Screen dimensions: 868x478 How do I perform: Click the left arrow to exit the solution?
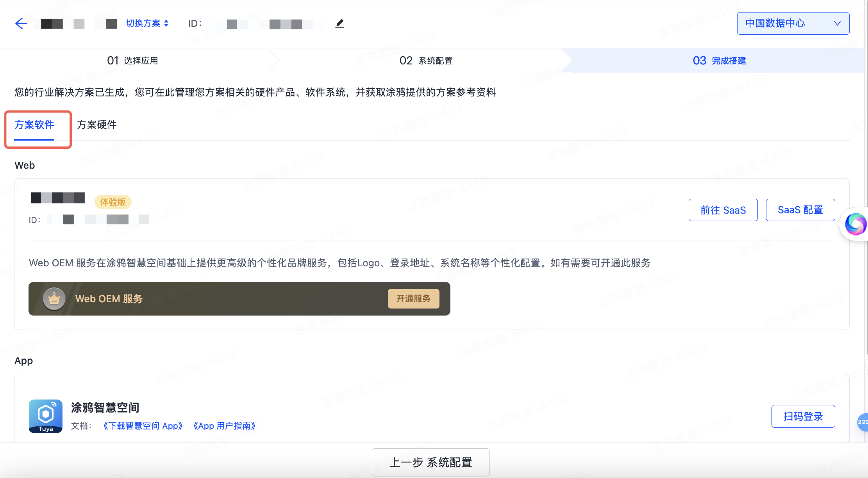coord(21,23)
